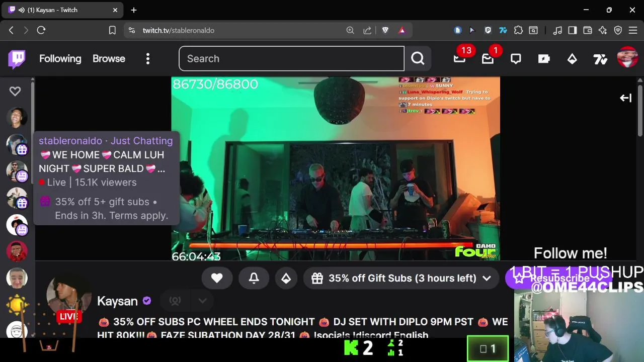Screen dimensions: 644x362
Task: Open the three-dot More menu
Action: [148, 59]
